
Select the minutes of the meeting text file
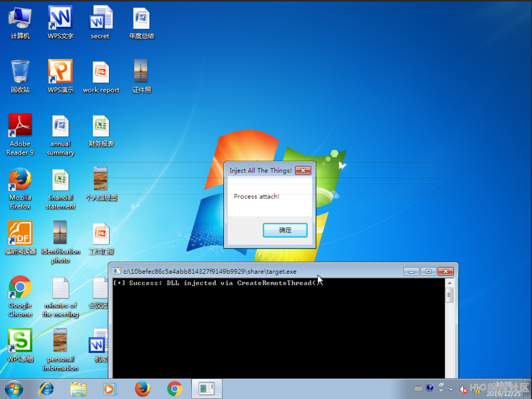[x=60, y=297]
